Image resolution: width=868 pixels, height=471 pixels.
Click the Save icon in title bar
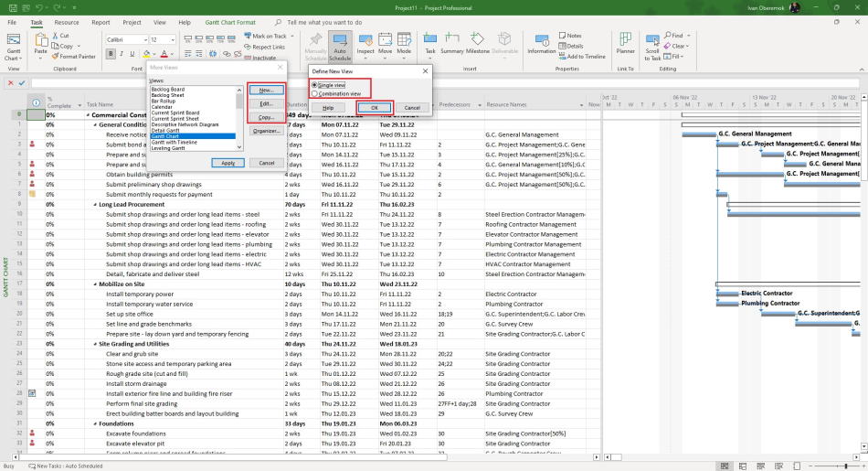13,7
